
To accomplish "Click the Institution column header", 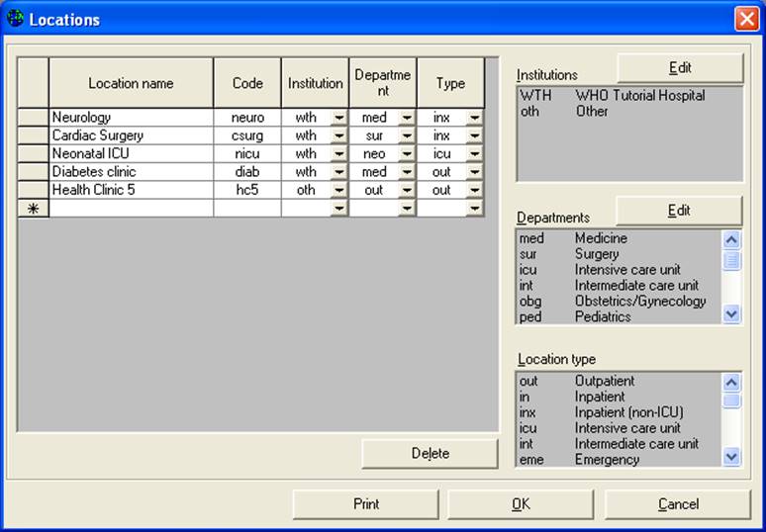I will pos(315,83).
